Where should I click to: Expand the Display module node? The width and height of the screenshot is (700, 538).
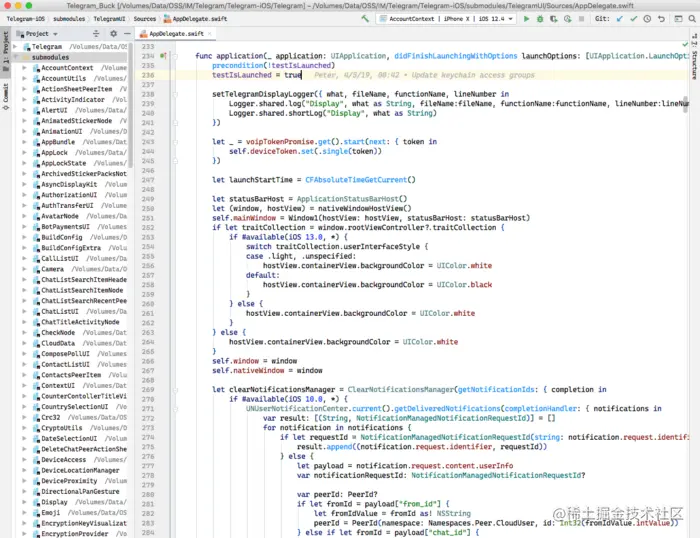25,502
